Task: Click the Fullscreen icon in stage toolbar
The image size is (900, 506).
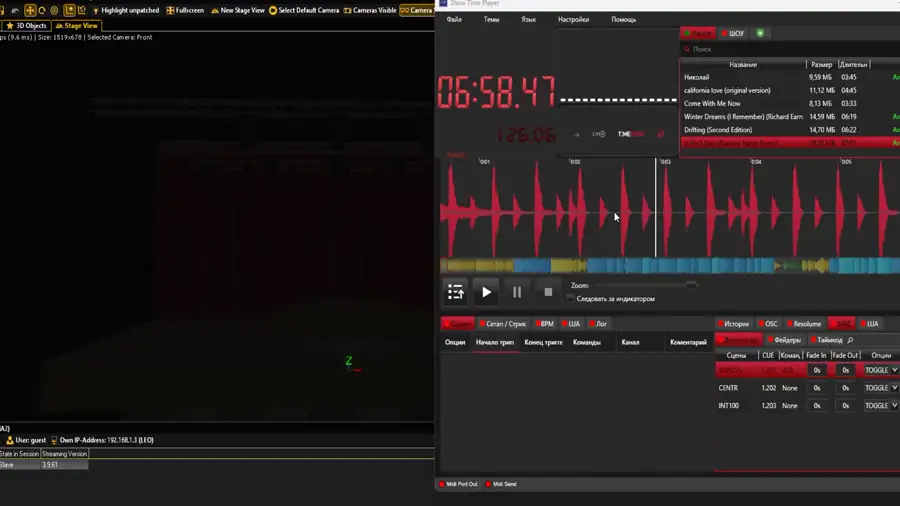Action: [170, 10]
